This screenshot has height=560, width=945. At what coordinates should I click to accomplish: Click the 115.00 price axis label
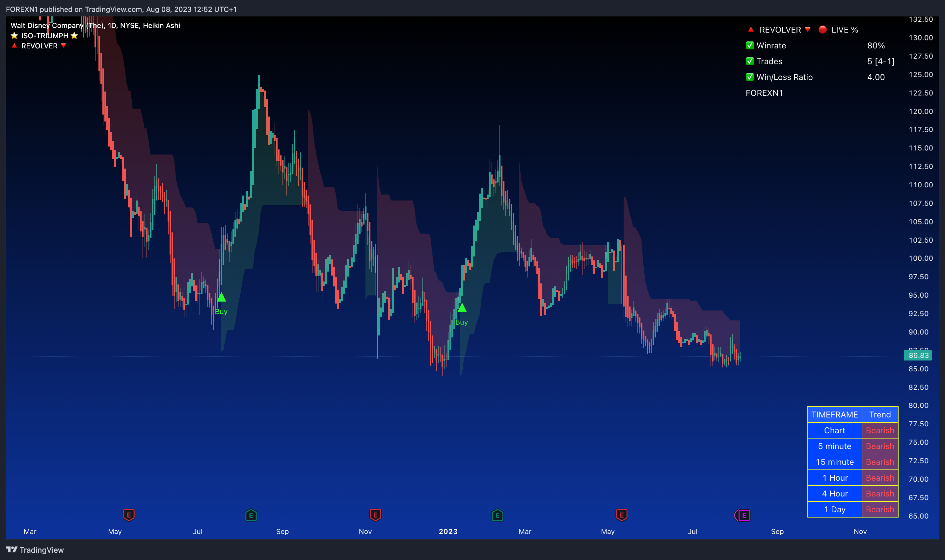coord(920,148)
